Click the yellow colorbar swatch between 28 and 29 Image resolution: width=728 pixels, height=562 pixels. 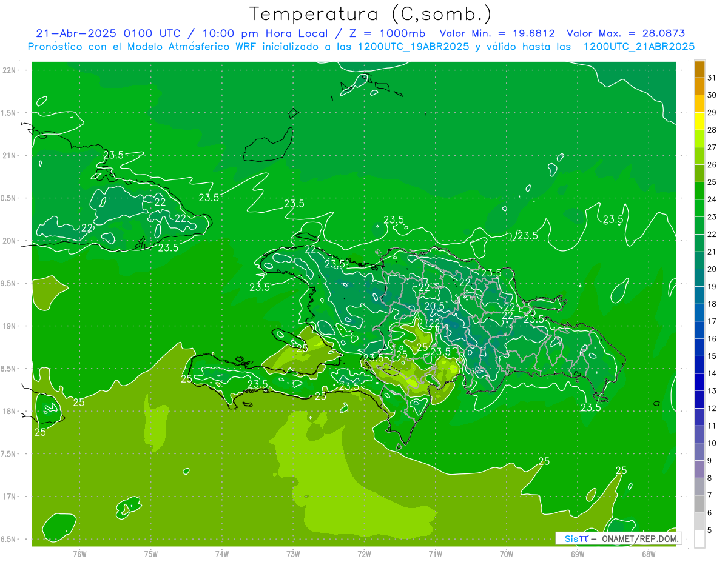click(x=699, y=121)
